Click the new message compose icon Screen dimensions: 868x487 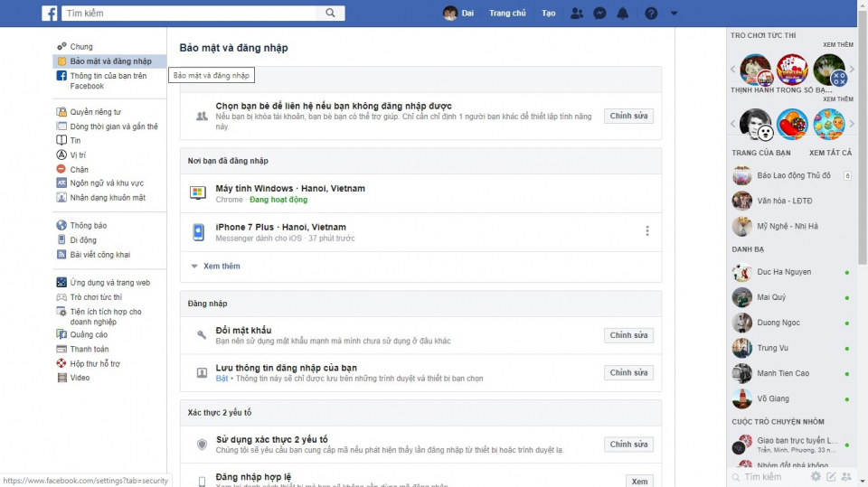[x=831, y=476]
